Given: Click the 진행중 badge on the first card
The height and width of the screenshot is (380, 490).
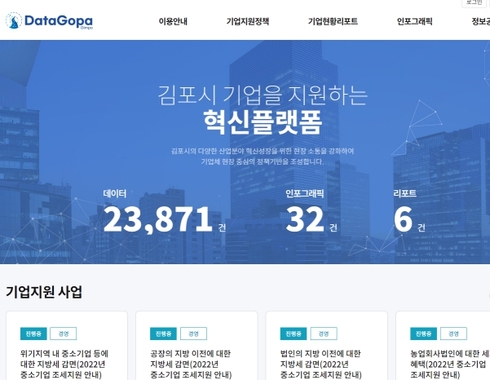Looking at the screenshot, I should click(33, 334).
